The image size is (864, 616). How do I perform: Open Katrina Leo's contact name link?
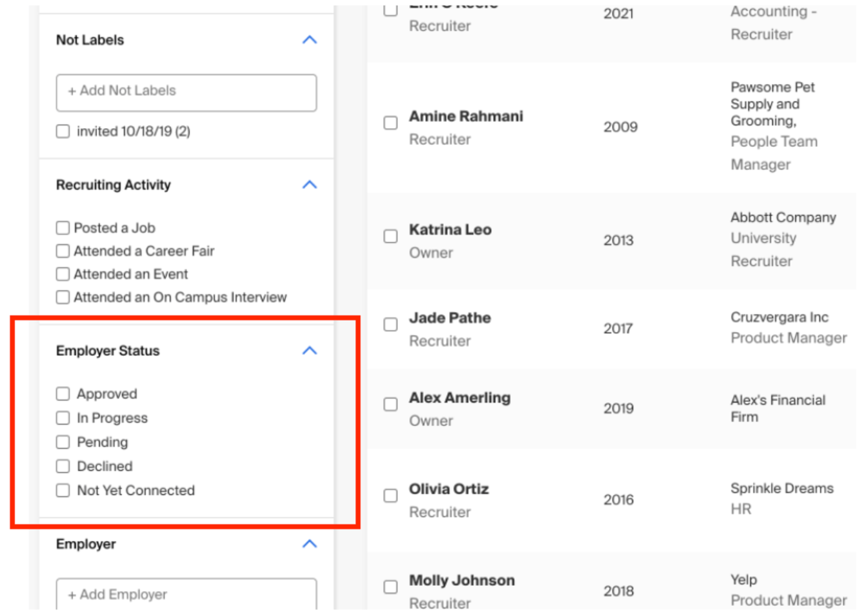point(450,230)
